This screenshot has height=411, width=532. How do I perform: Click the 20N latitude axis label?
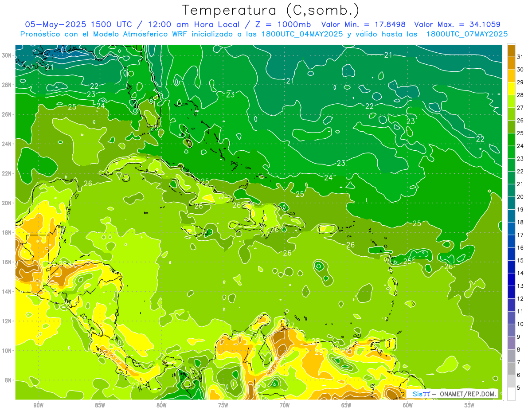[7, 203]
